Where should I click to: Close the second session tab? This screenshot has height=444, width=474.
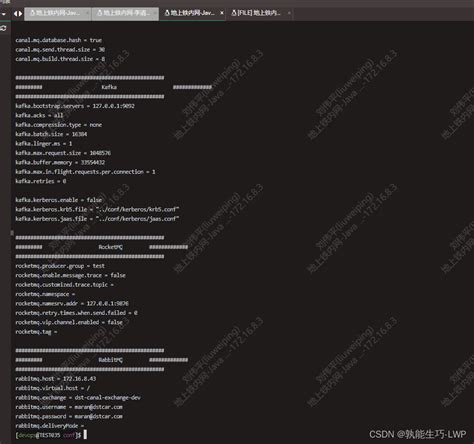pos(155,13)
